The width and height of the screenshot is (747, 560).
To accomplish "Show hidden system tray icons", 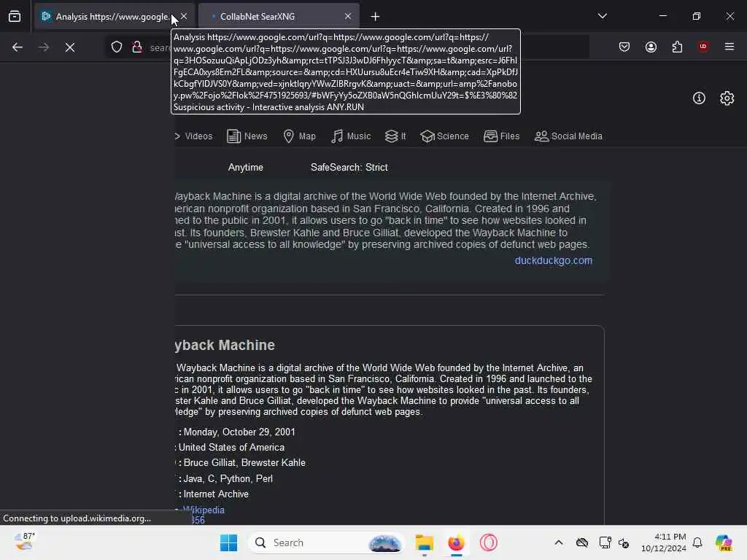I will coord(559,542).
